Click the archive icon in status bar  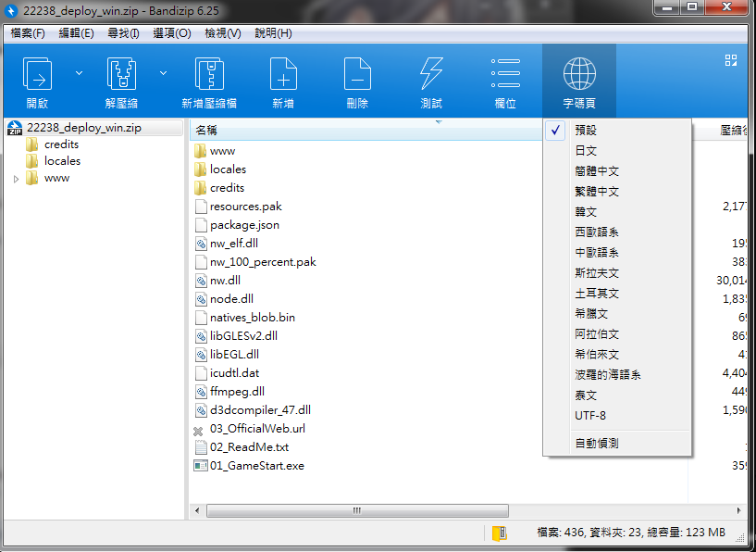pyautogui.click(x=500, y=533)
